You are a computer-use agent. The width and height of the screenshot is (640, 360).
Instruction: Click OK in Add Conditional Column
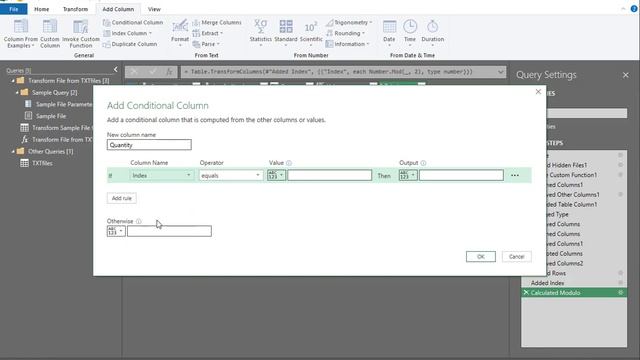point(481,257)
